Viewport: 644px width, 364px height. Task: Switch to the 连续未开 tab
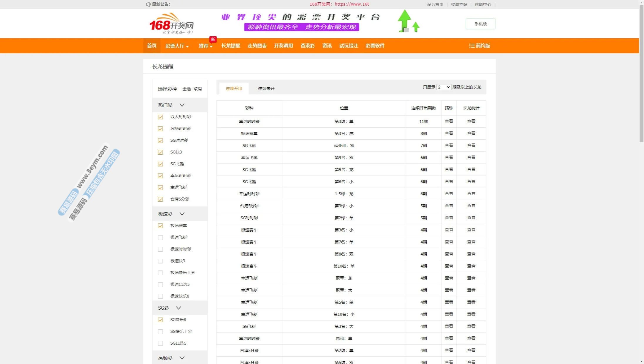tap(266, 89)
